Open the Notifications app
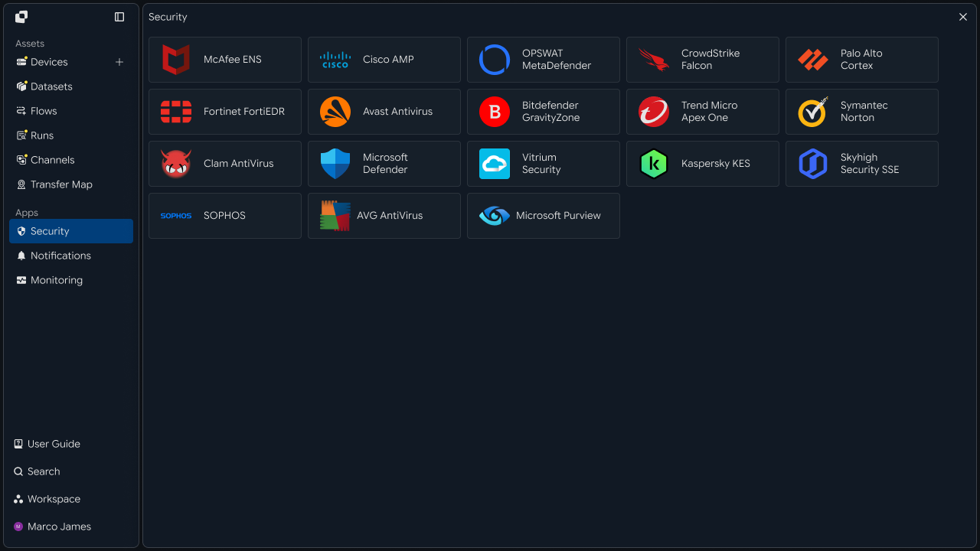Viewport: 980px width, 551px height. 71,256
